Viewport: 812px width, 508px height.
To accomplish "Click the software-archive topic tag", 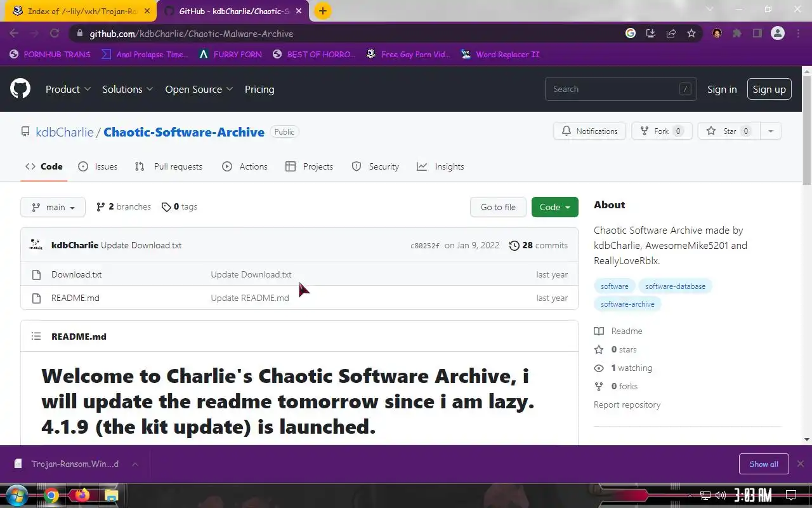I will tap(627, 304).
